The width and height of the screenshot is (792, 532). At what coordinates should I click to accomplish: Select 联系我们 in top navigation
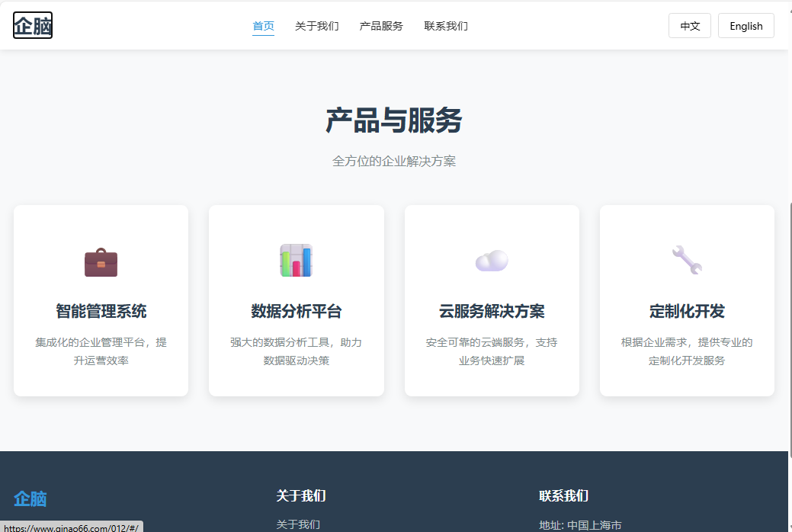446,26
